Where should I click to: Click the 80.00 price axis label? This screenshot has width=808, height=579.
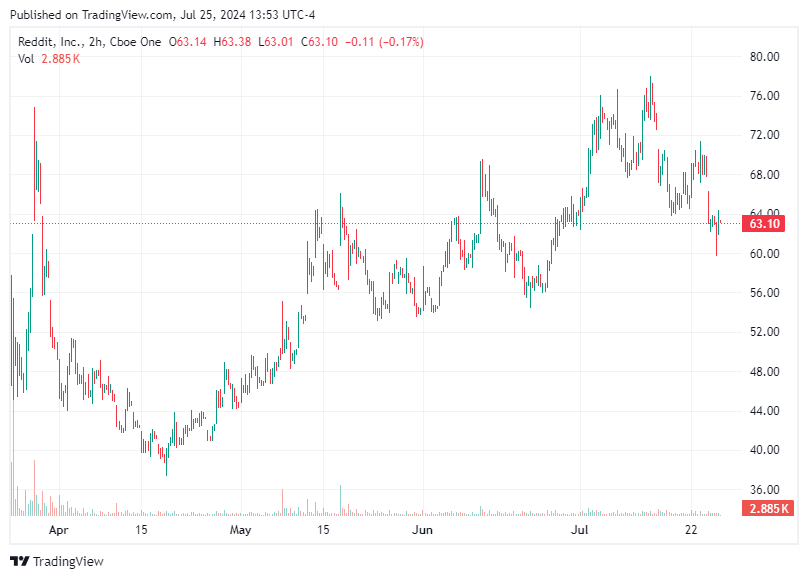pos(765,57)
